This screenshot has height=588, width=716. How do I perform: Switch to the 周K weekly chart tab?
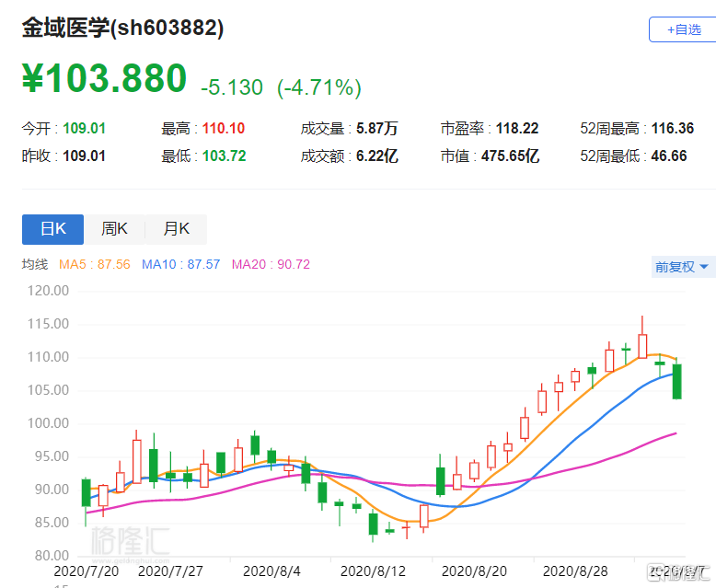[114, 229]
